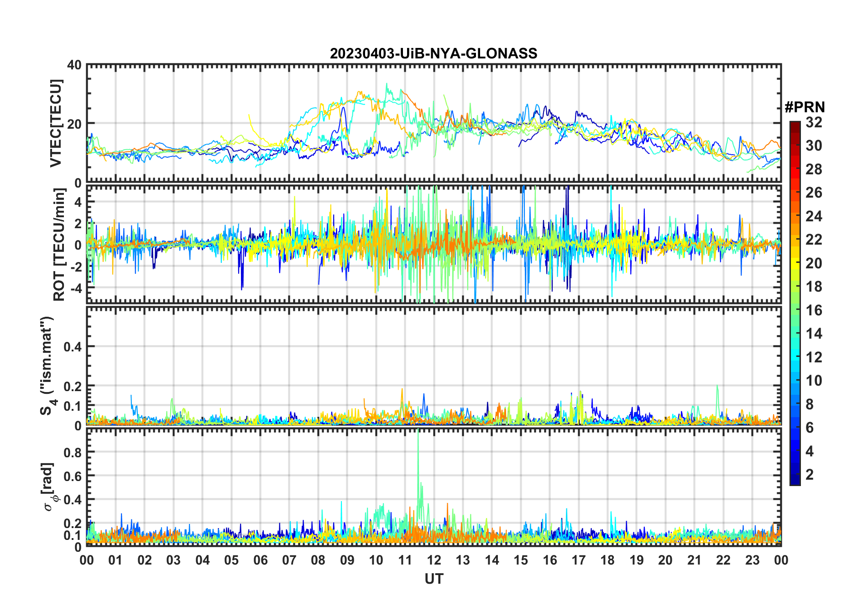
Task: Click colorbar tick label 18
Action: [x=814, y=287]
